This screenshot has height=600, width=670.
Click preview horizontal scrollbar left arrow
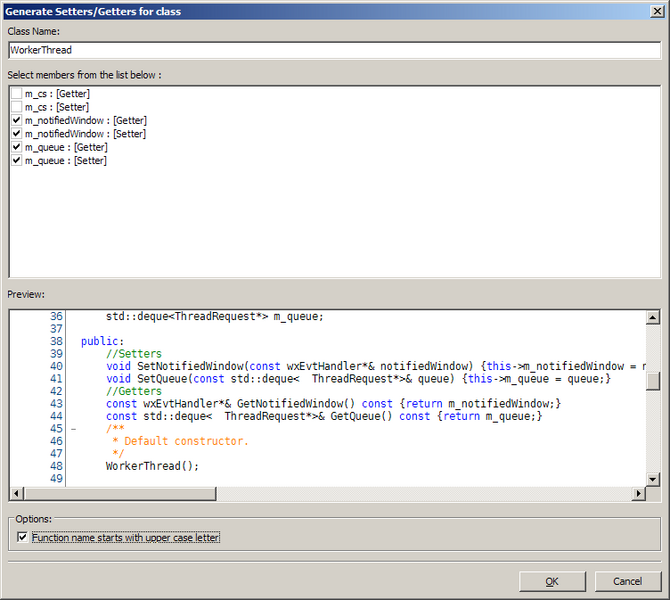16,494
